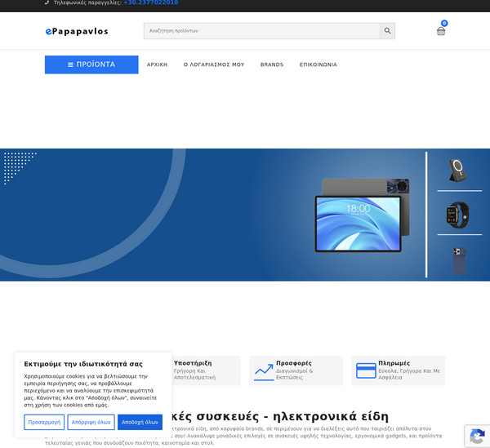The height and width of the screenshot is (448, 490).
Task: Click Προσαρμογή cookie button
Action: (x=44, y=422)
